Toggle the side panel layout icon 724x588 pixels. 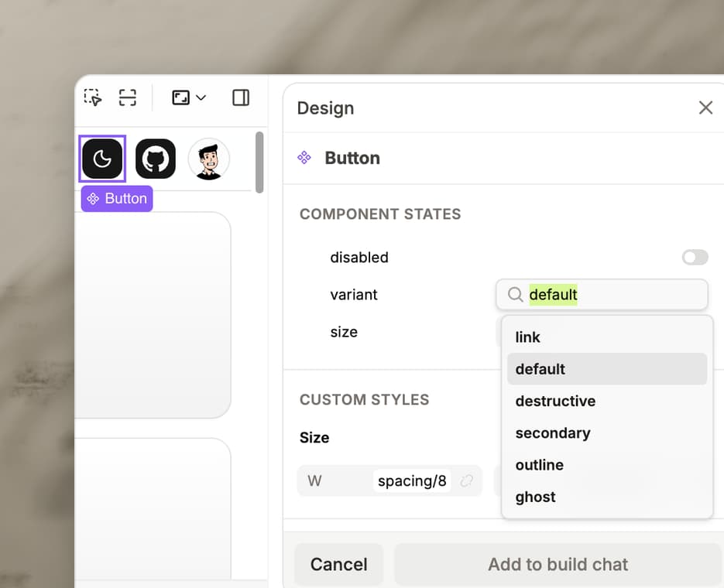click(241, 97)
